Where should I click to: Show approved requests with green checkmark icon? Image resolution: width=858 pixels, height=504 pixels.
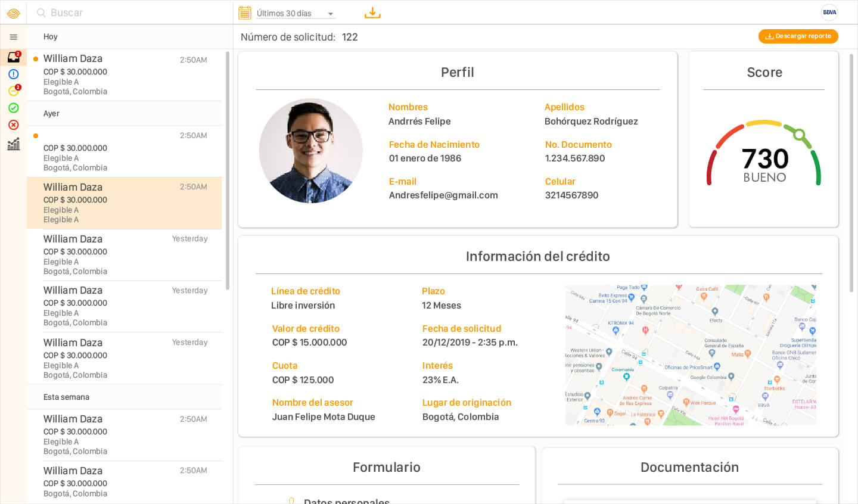pos(13,108)
